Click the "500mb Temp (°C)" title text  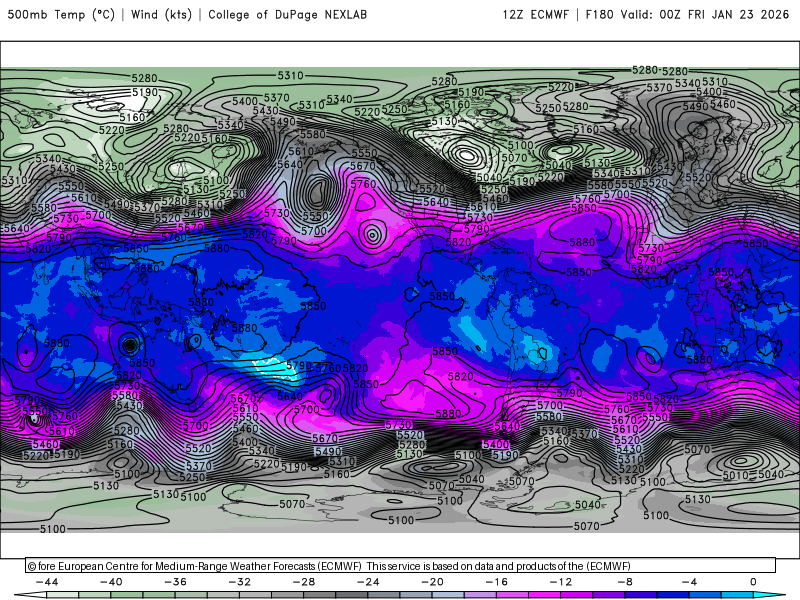pyautogui.click(x=61, y=15)
